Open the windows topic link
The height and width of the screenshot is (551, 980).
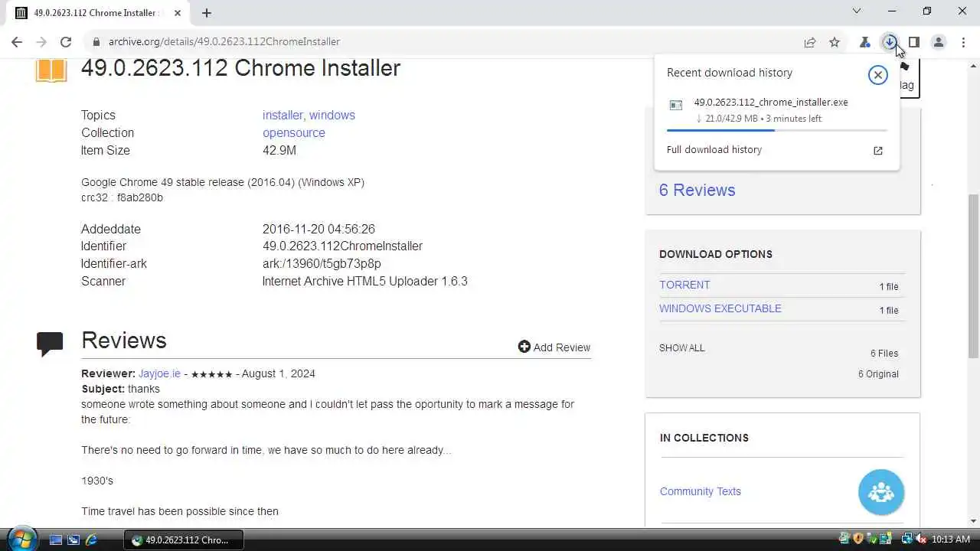[332, 116]
